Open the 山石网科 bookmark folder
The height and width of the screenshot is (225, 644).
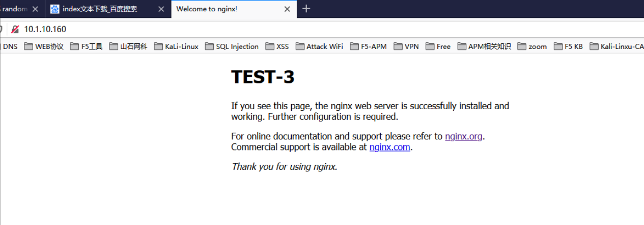pyautogui.click(x=128, y=46)
